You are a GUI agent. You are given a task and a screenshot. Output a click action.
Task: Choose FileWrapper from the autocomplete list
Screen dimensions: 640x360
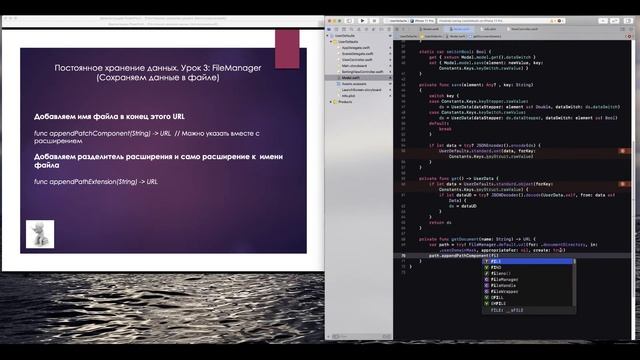pyautogui.click(x=527, y=291)
